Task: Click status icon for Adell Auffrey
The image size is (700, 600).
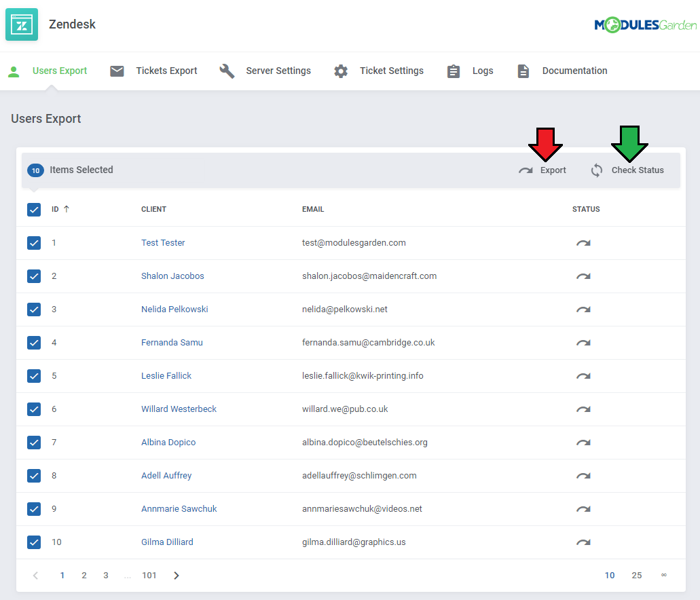Action: pyautogui.click(x=583, y=476)
